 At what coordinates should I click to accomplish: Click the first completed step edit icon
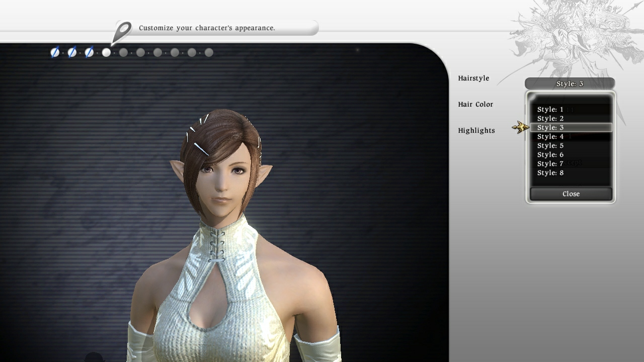tap(54, 52)
